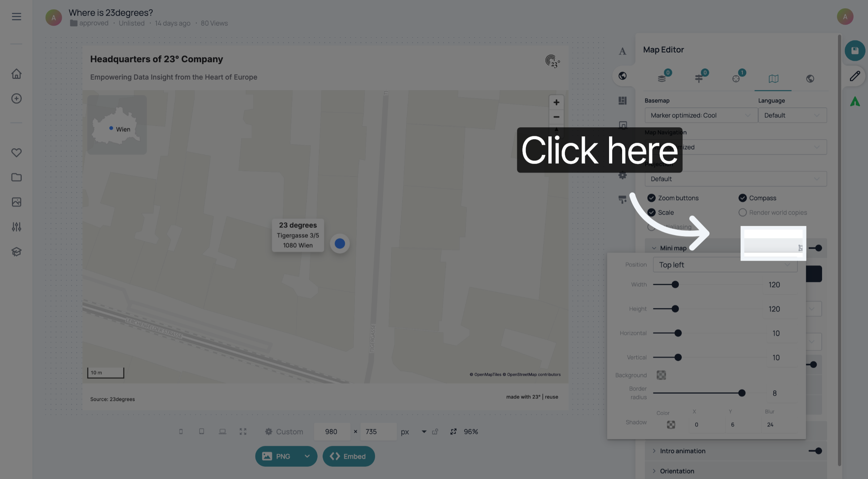Open the folder icon in left sidebar
Screen dimensions: 868x479
point(16,177)
